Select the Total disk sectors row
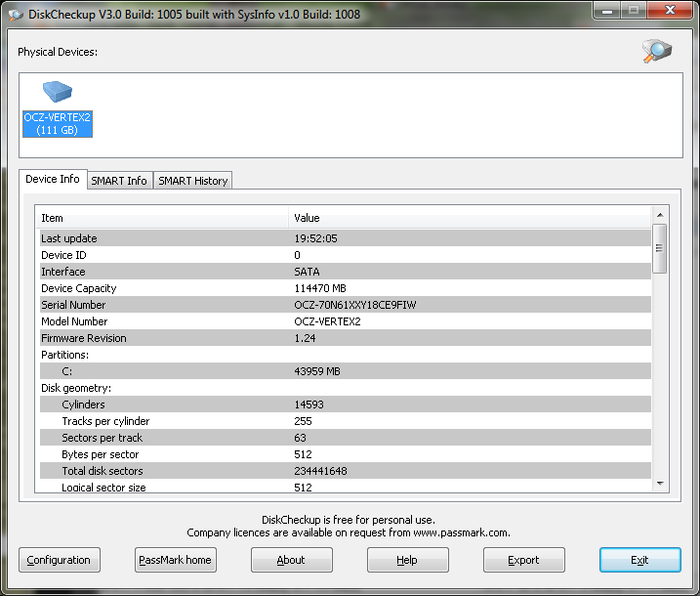The image size is (700, 596). point(345,471)
